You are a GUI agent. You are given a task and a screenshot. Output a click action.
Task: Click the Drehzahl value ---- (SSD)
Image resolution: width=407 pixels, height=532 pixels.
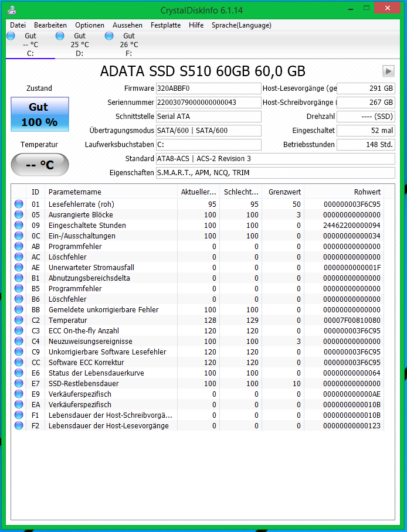[365, 117]
